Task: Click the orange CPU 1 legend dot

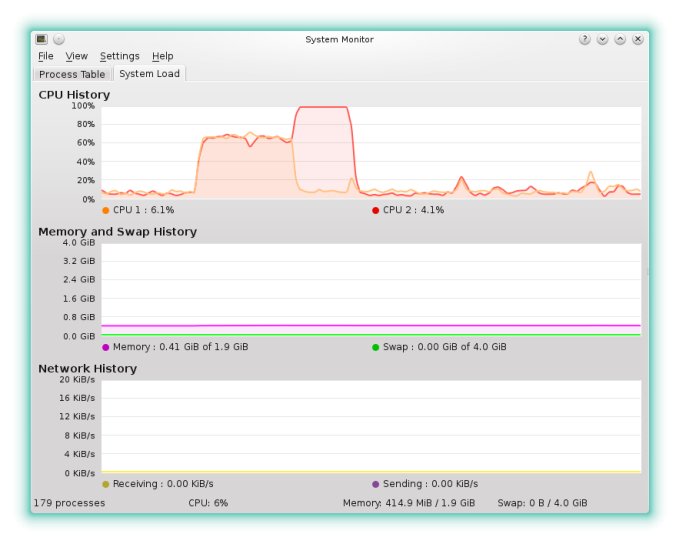Action: pos(106,210)
